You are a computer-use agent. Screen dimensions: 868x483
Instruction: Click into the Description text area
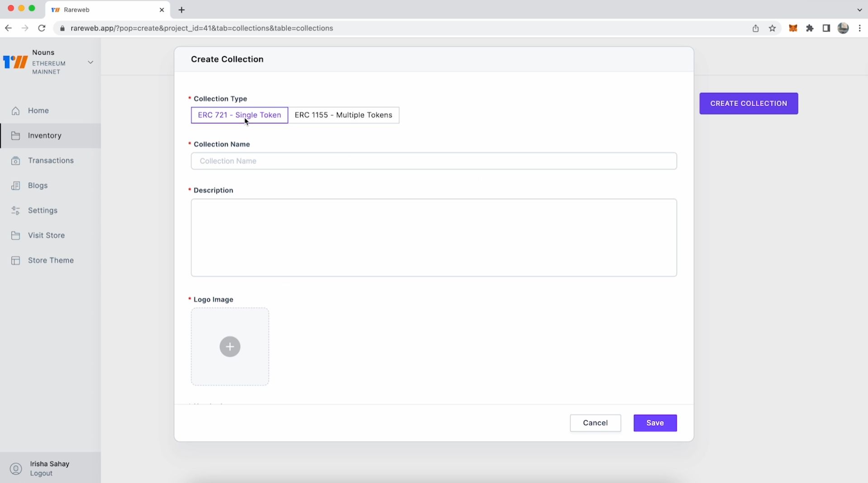(x=434, y=237)
